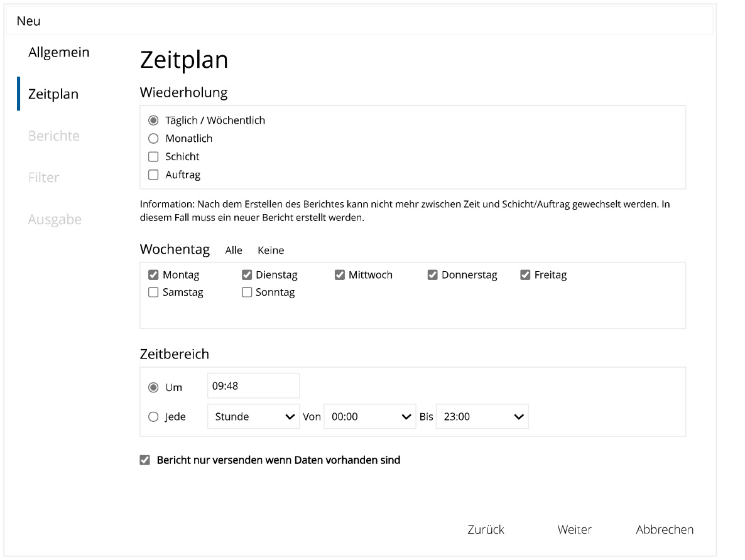Switch to the Zeitplan sidebar tab

(x=53, y=94)
